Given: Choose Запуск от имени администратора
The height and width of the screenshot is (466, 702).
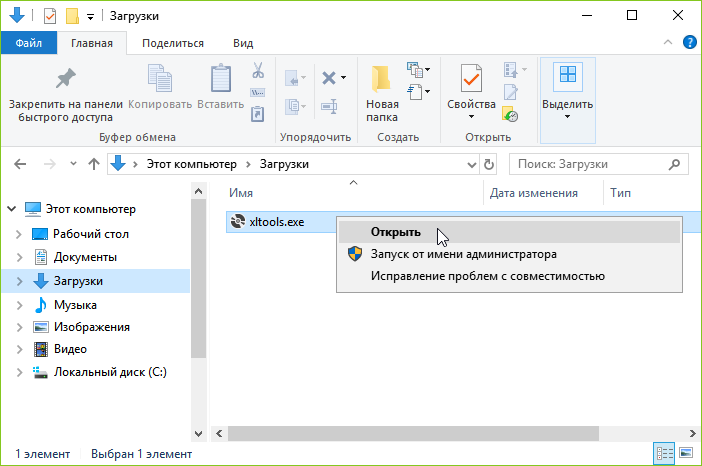Looking at the screenshot, I should coord(509,254).
